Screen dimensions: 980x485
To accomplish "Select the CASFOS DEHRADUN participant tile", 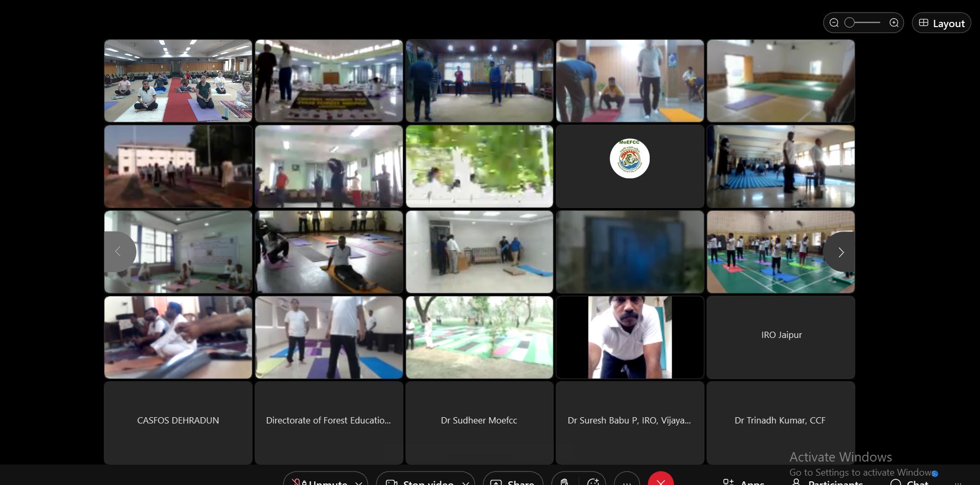I will tap(178, 422).
